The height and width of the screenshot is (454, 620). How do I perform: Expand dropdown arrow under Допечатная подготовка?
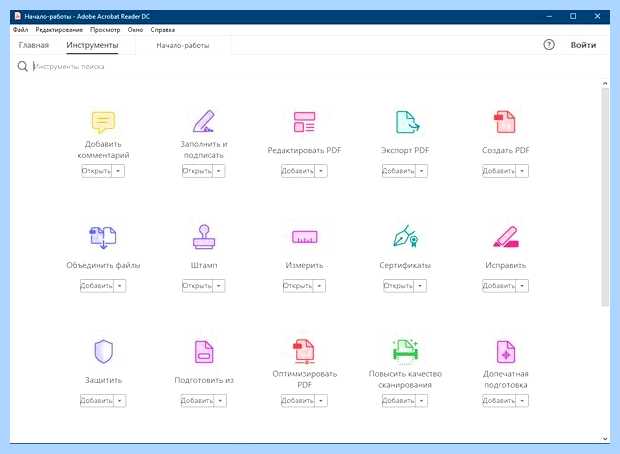[522, 401]
